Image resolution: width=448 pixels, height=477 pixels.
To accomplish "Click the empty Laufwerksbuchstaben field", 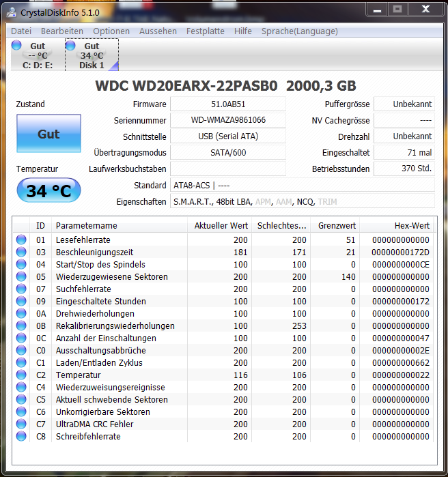I will (x=228, y=169).
